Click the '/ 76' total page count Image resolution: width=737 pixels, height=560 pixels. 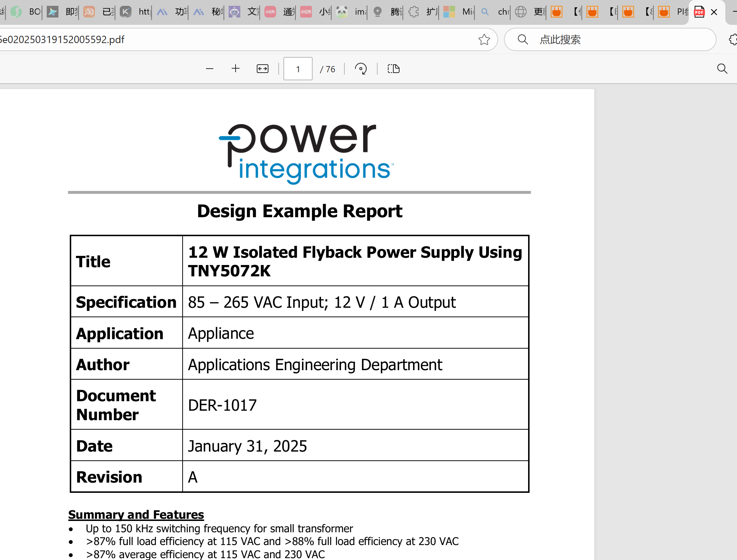328,69
